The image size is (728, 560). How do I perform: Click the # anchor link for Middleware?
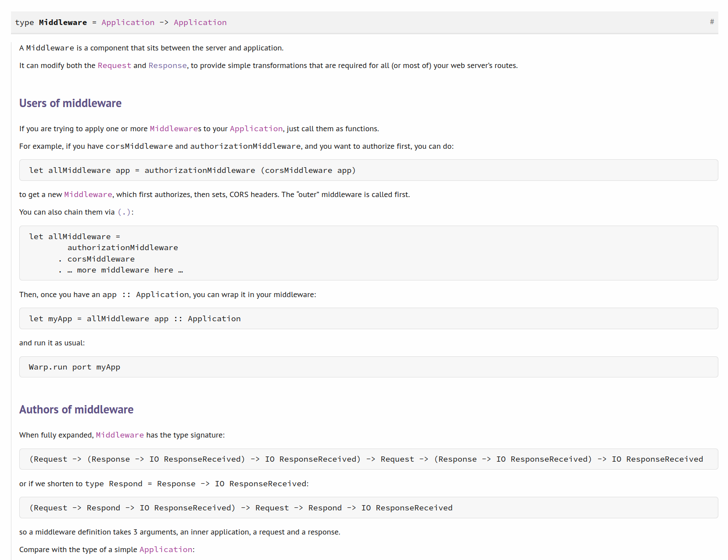712,22
